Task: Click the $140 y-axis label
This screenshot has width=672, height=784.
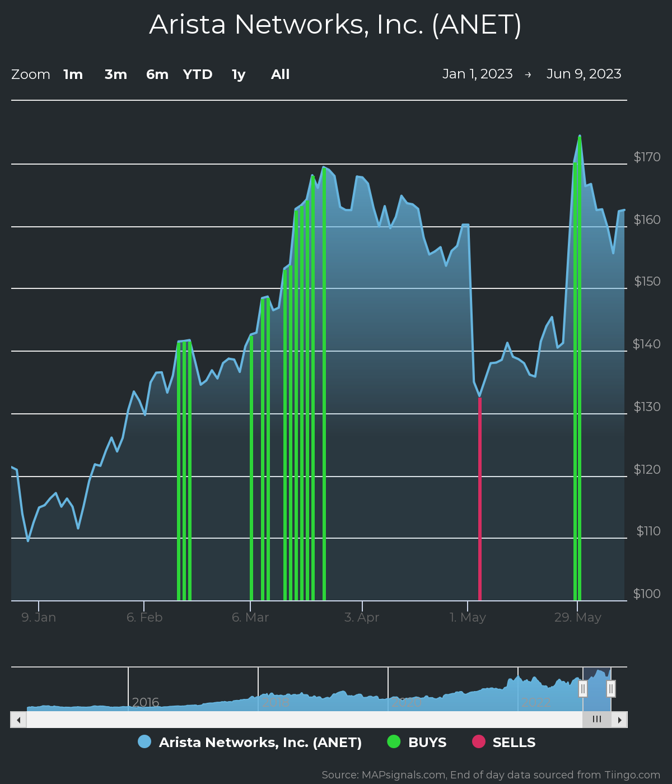Action: pos(647,344)
